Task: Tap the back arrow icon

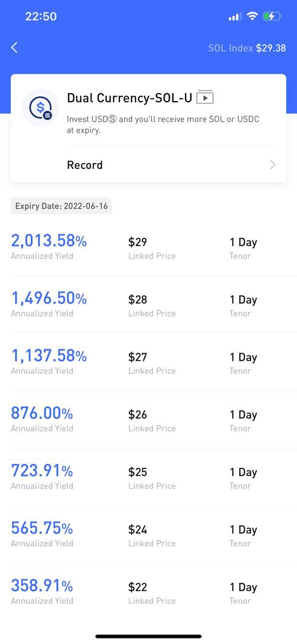Action: (x=14, y=48)
